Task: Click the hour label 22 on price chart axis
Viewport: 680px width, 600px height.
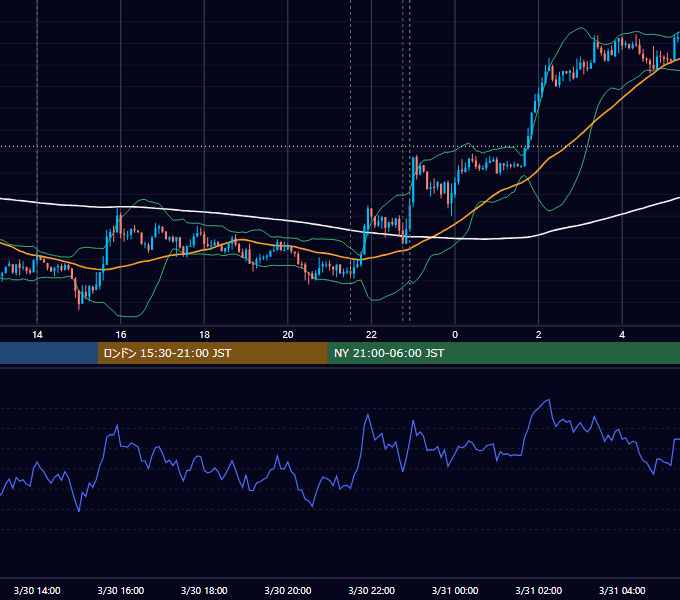Action: [x=371, y=335]
